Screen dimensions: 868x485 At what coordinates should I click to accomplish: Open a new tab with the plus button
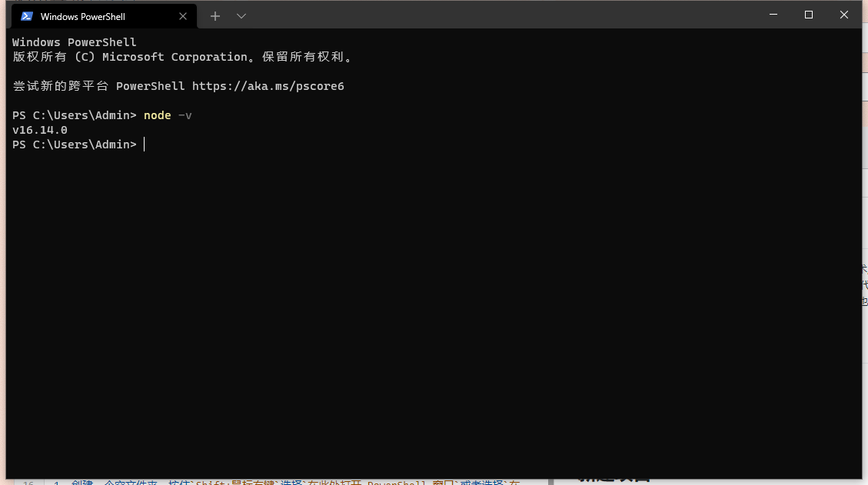point(215,16)
